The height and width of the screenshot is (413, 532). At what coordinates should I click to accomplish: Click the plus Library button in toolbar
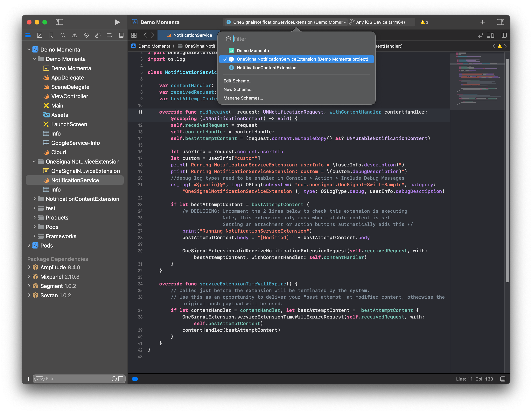[483, 22]
